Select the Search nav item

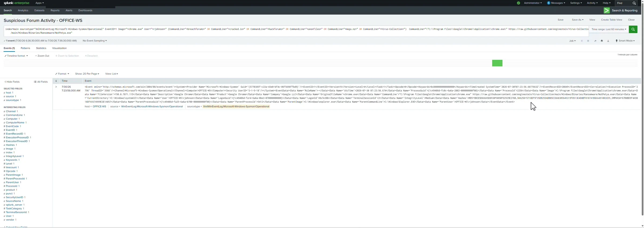tap(8, 10)
